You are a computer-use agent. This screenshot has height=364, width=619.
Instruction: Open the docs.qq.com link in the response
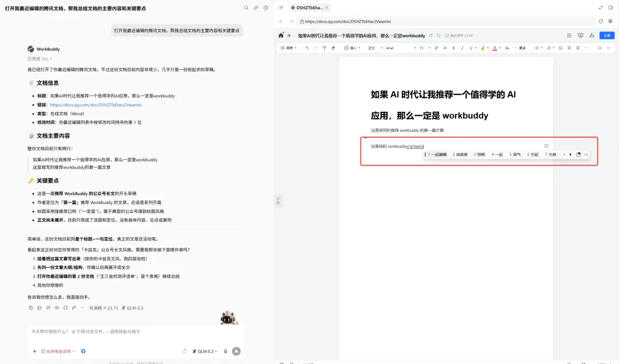click(96, 105)
